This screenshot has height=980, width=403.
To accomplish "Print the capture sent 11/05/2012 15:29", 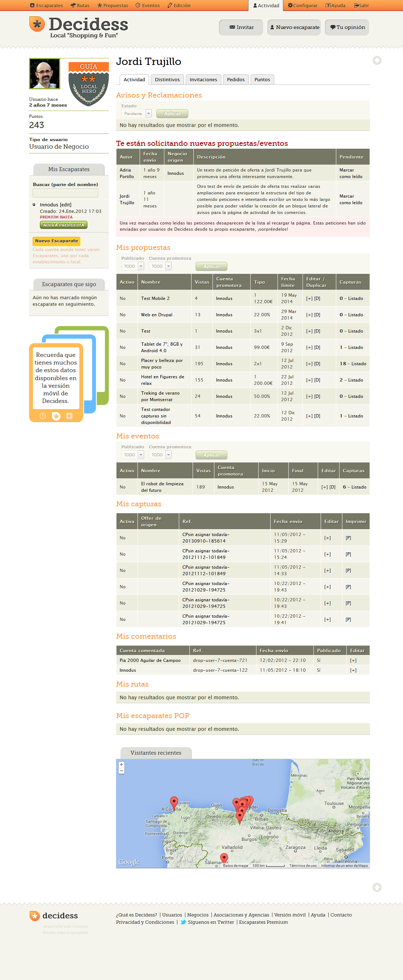I will pyautogui.click(x=348, y=538).
